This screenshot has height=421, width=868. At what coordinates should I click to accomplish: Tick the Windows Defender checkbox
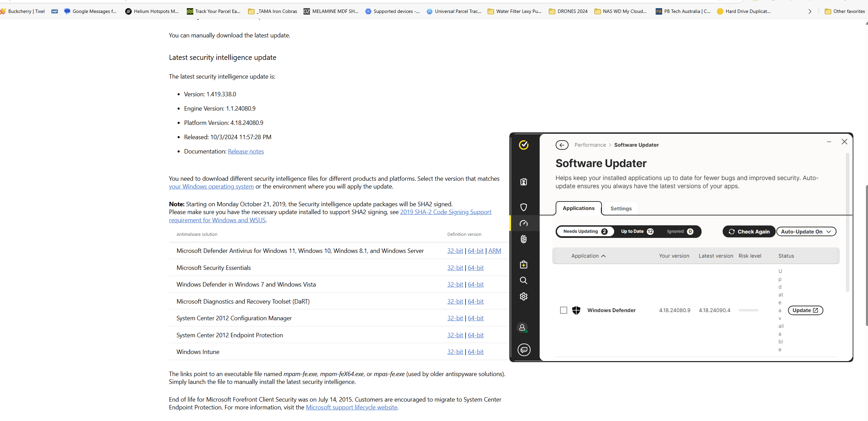[563, 310]
